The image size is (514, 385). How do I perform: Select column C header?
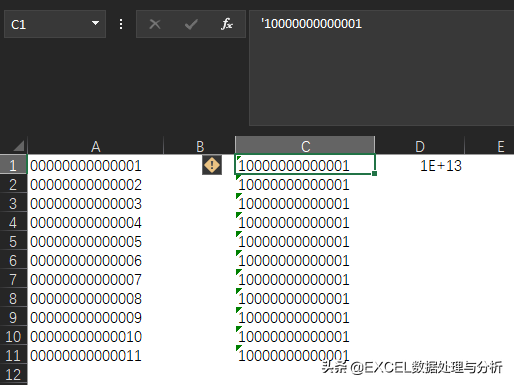[305, 145]
